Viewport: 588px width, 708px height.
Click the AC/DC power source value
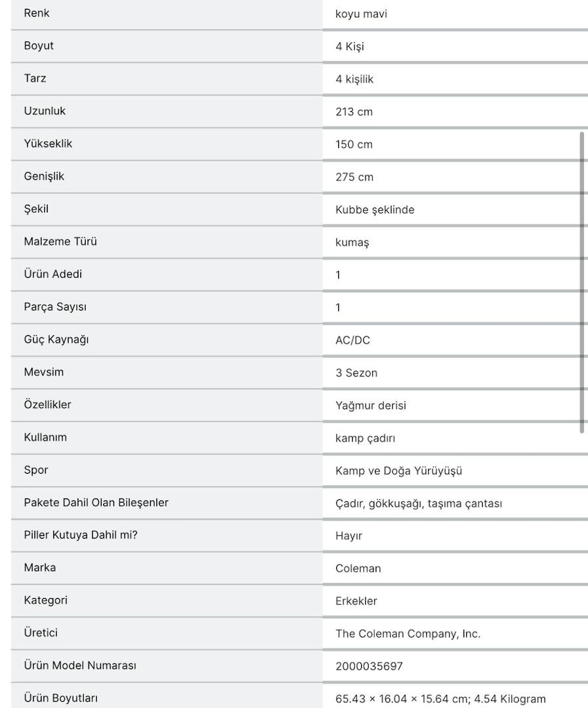click(x=352, y=340)
